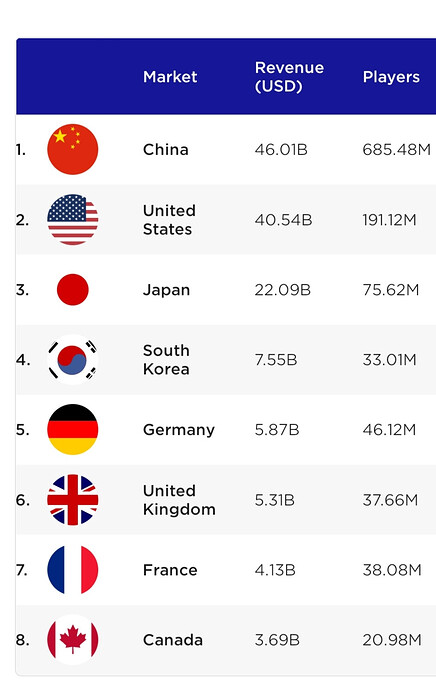Image resolution: width=436 pixels, height=690 pixels.
Task: Click the South Korea flag icon
Action: pos(73,360)
